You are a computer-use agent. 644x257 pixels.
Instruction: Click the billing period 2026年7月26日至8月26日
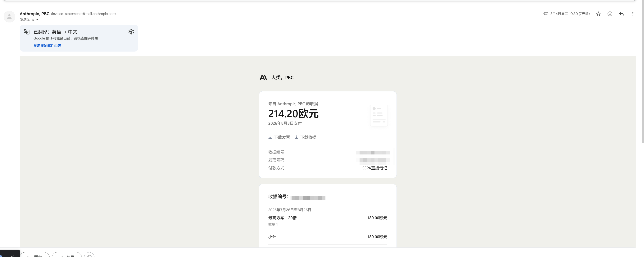tap(289, 210)
